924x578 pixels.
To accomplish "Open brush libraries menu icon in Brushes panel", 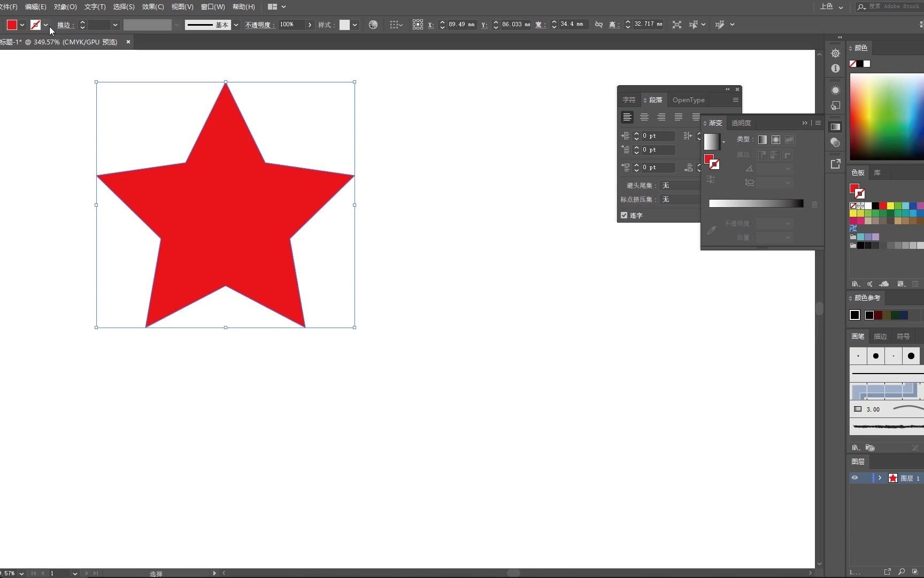I will pos(856,447).
